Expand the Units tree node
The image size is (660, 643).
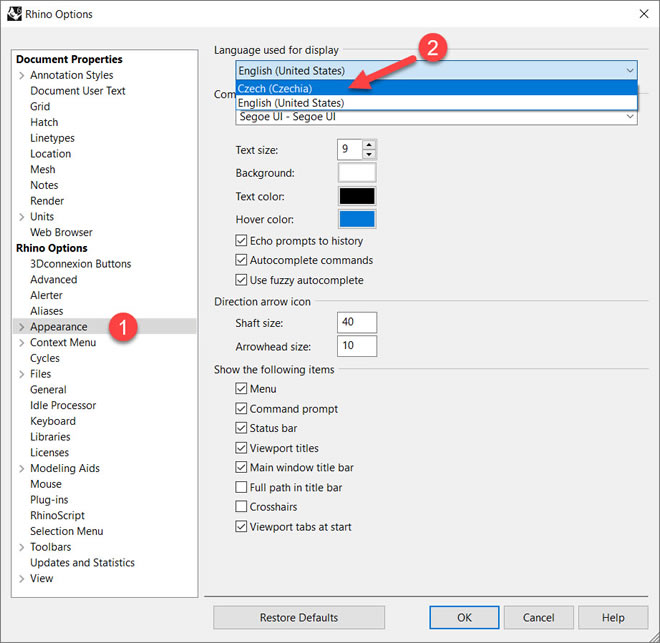pos(21,217)
